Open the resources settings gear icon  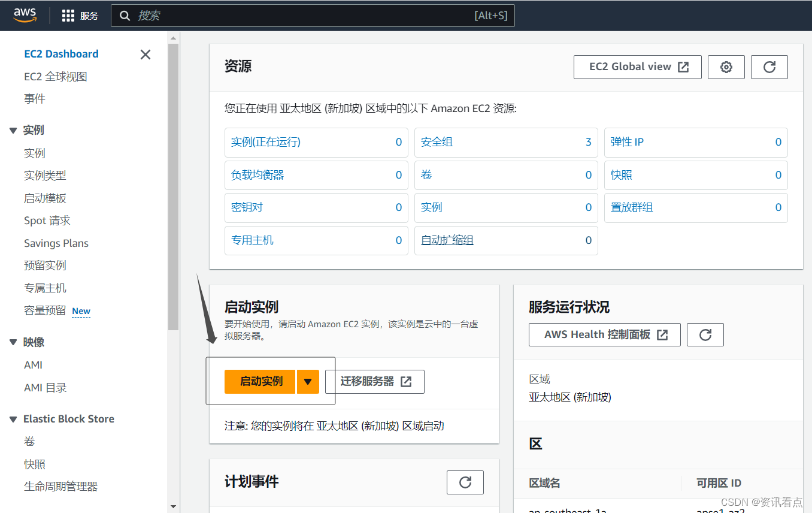coord(726,67)
